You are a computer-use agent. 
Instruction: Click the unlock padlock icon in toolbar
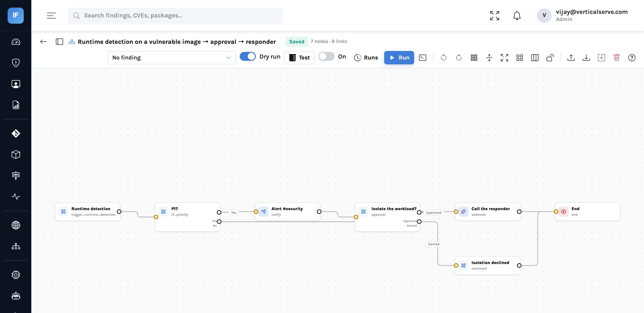(550, 58)
